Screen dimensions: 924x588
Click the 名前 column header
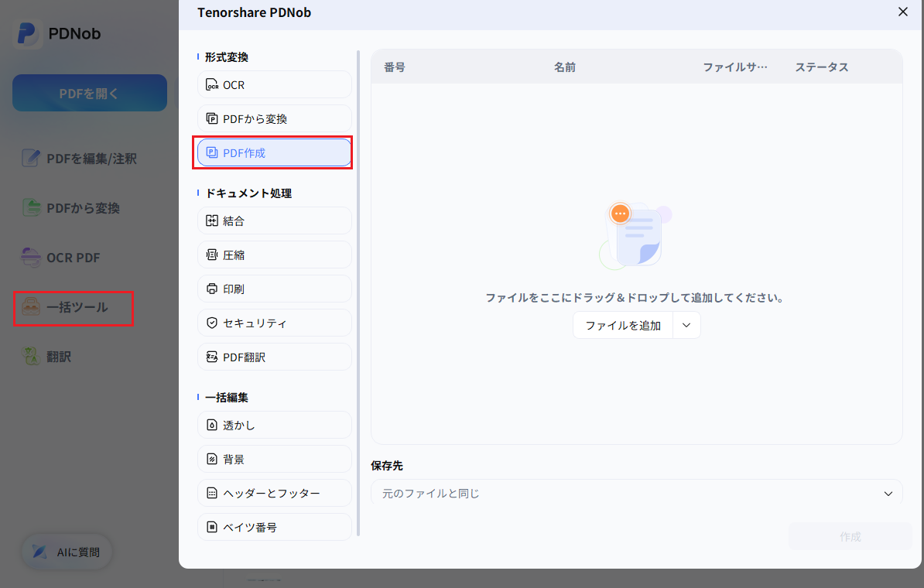click(564, 67)
